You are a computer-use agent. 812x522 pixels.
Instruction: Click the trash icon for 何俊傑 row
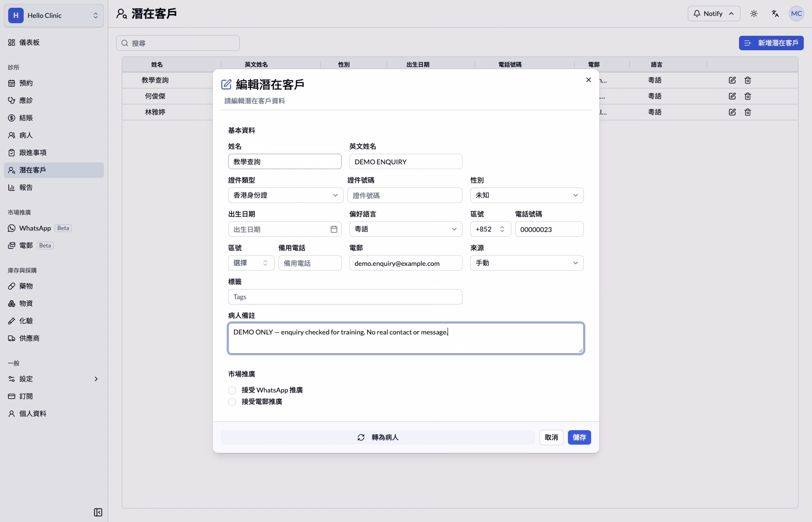point(748,96)
